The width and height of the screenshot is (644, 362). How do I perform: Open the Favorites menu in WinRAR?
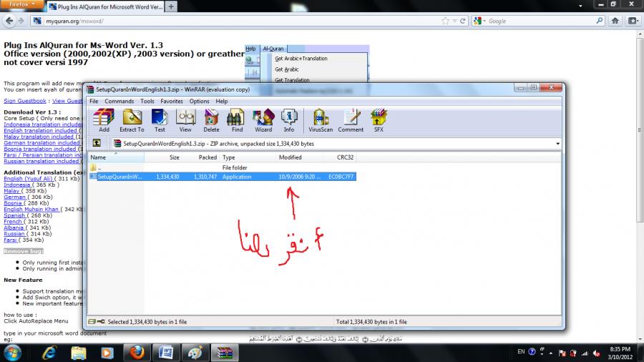[172, 101]
